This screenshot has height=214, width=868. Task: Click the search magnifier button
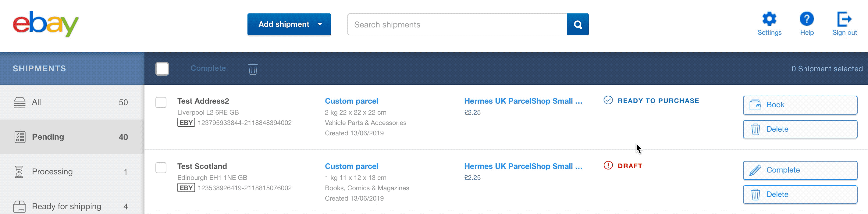(578, 25)
